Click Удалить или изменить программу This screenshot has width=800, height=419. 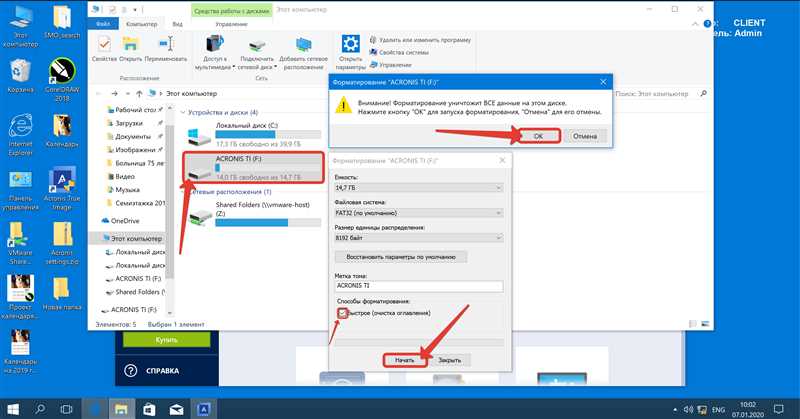[x=420, y=40]
